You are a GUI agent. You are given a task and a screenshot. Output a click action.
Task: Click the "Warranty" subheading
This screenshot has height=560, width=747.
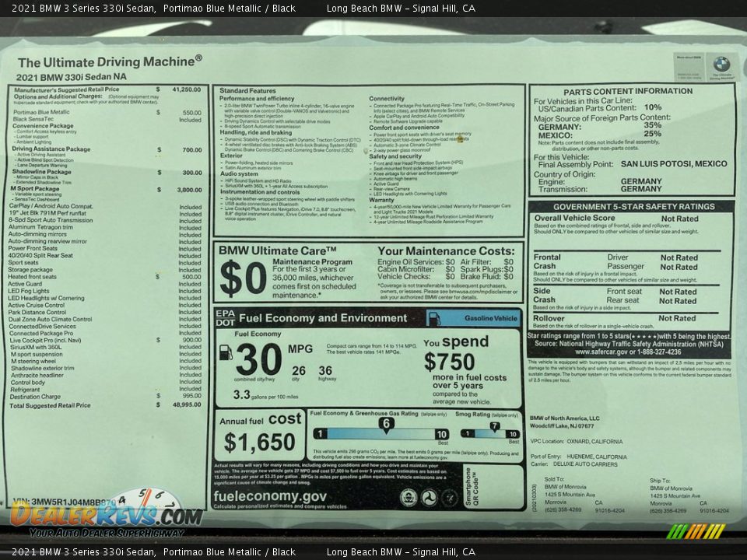381,200
